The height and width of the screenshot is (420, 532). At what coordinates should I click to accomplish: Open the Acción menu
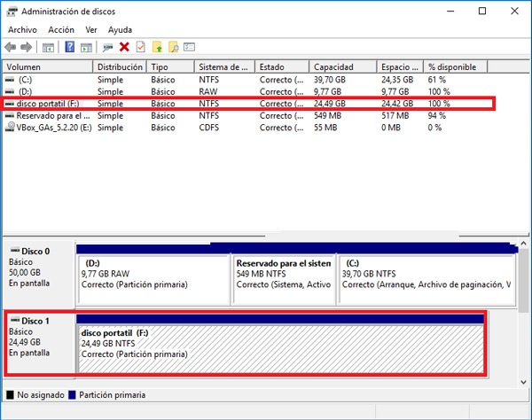(61, 30)
